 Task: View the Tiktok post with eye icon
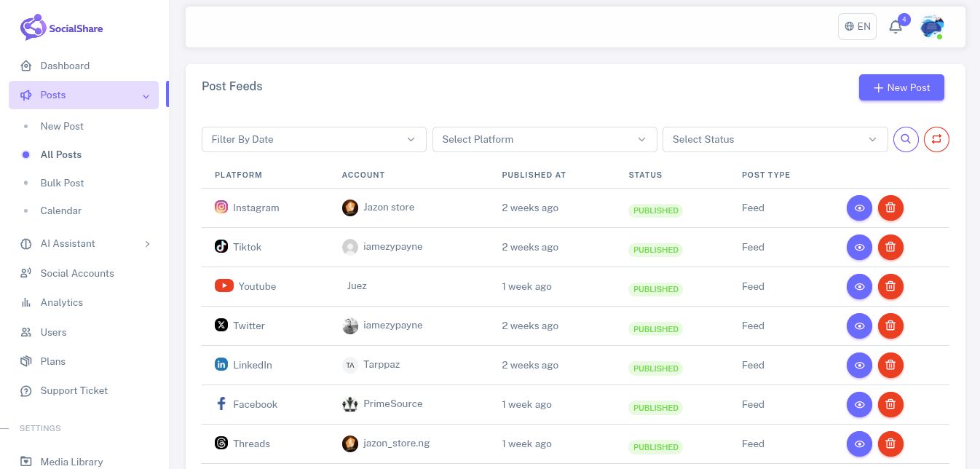[859, 247]
